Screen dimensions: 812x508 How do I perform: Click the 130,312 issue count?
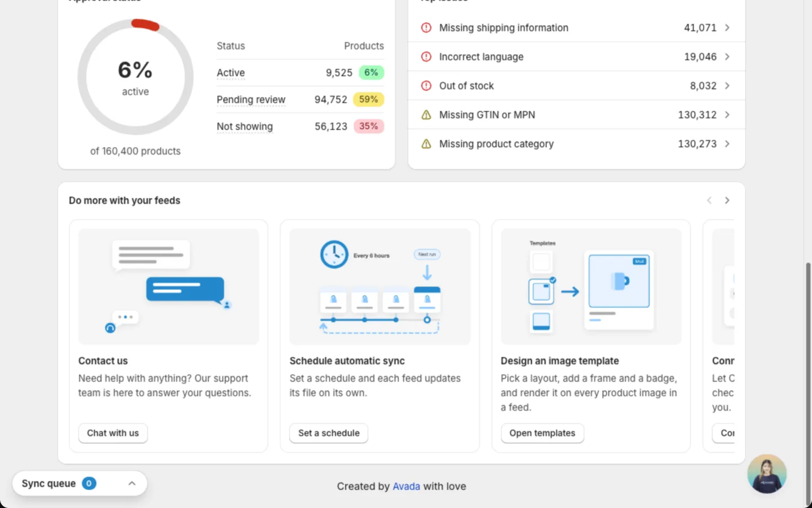tap(697, 115)
